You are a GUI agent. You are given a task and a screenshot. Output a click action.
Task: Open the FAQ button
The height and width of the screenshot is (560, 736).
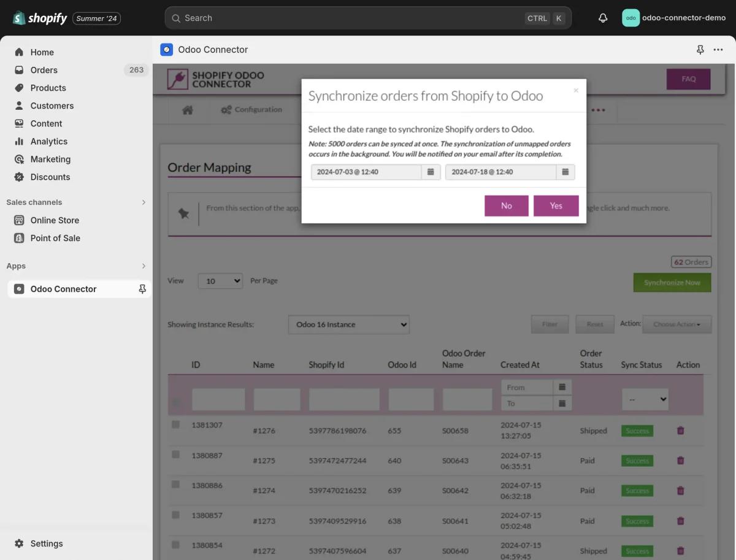coord(688,79)
